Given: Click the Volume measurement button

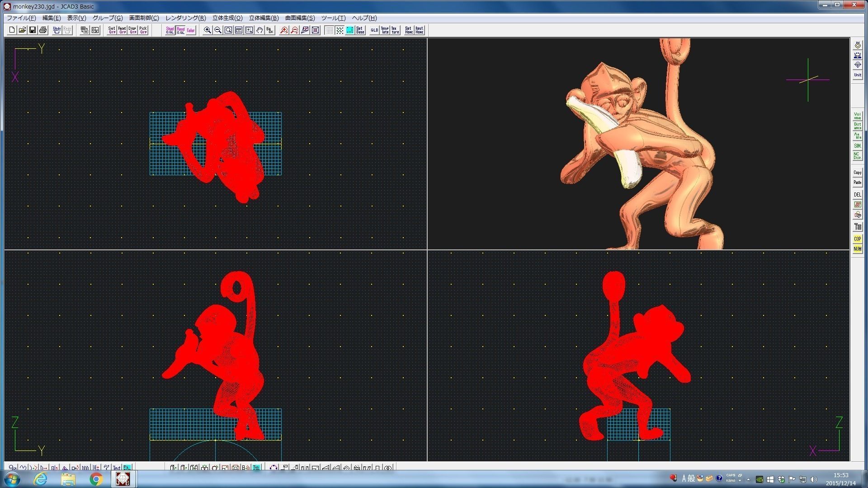Looking at the screenshot, I should click(x=858, y=116).
